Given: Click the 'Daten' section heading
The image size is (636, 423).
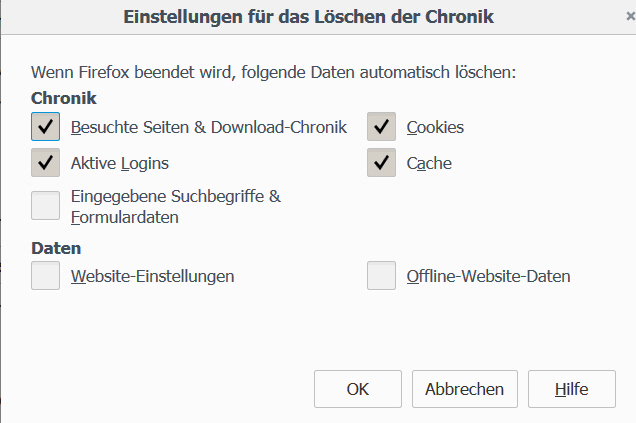Looking at the screenshot, I should click(x=56, y=247).
